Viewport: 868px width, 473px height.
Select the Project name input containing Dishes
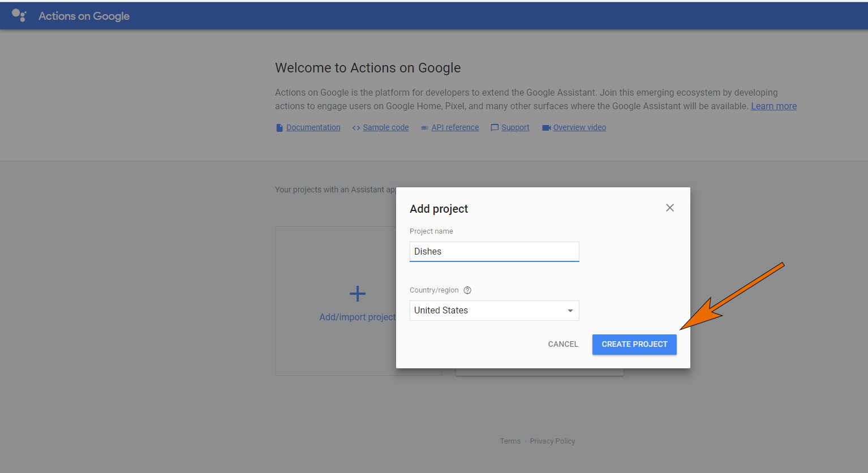493,251
